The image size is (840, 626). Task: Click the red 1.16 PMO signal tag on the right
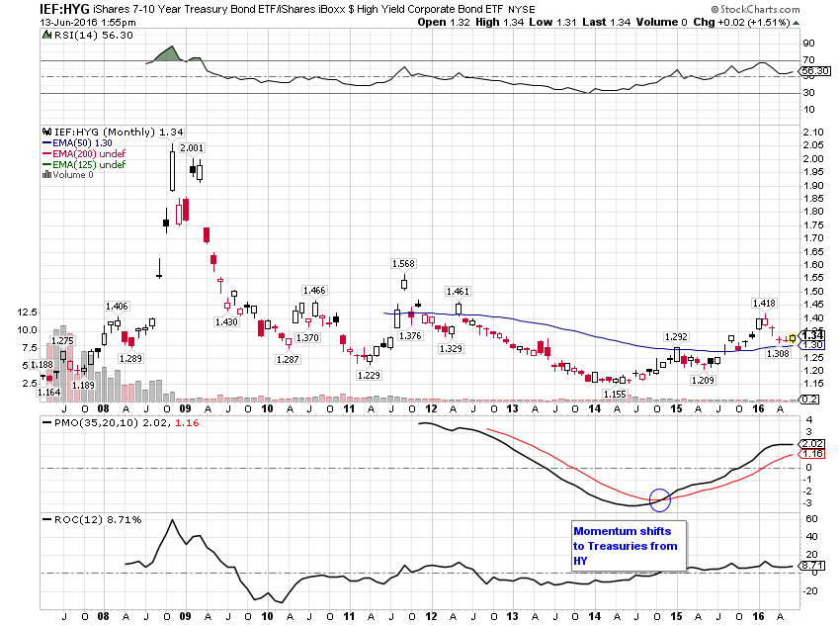point(812,454)
